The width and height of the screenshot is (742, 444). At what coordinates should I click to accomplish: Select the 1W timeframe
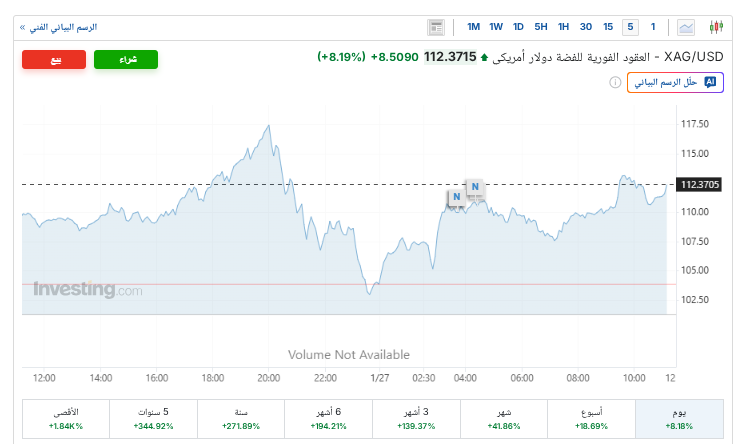(x=496, y=27)
